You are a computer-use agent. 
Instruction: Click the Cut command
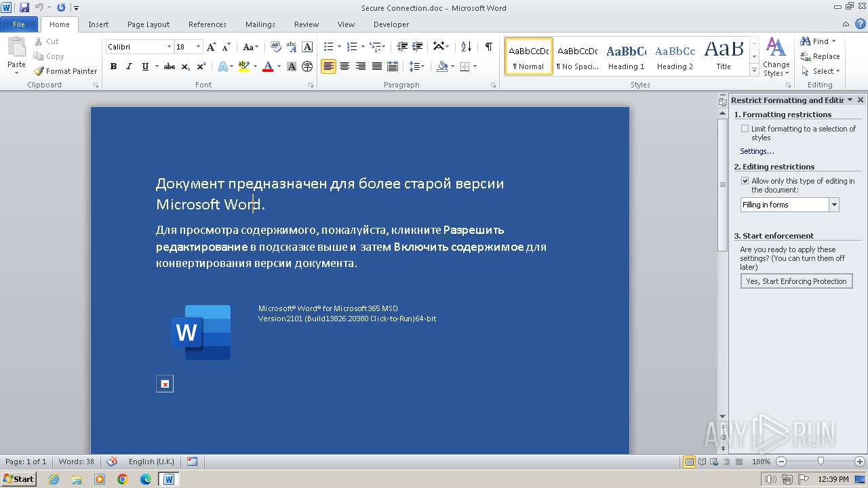point(47,41)
